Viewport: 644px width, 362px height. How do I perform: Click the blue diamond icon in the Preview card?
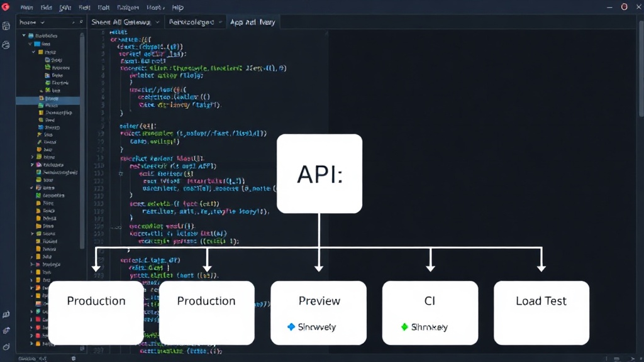tap(291, 327)
